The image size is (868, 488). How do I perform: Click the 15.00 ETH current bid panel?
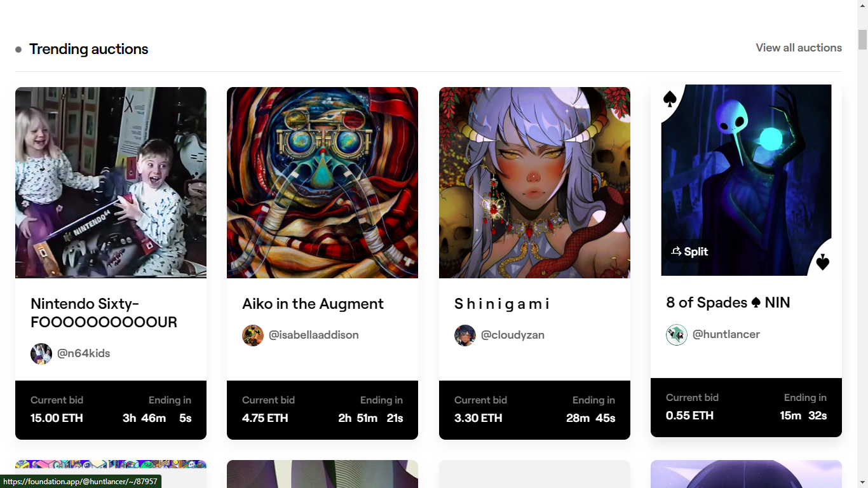111,410
